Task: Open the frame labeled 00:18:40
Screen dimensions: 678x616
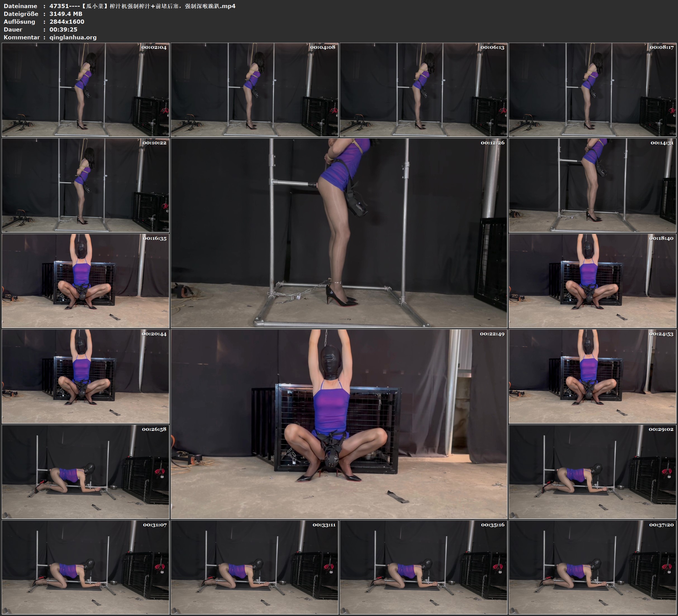Action: 592,281
